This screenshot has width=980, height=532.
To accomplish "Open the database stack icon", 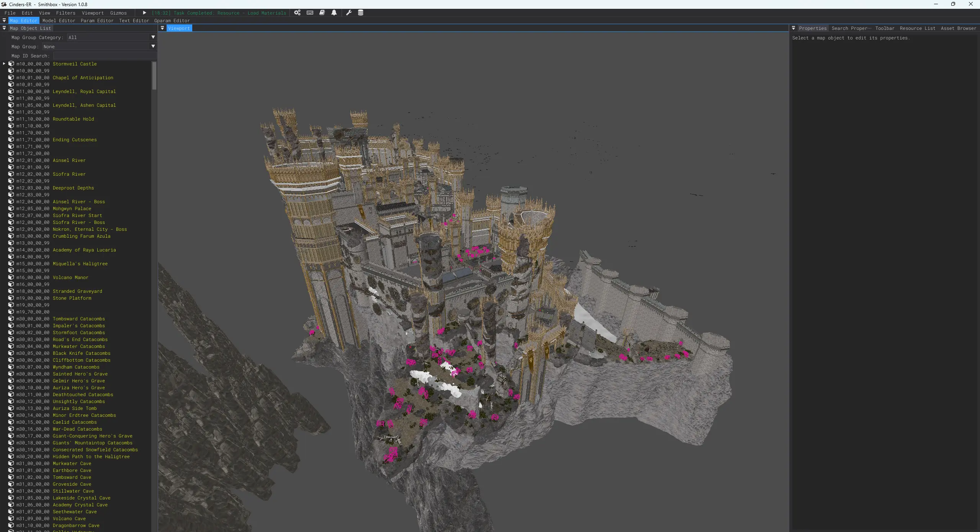I will coord(360,13).
